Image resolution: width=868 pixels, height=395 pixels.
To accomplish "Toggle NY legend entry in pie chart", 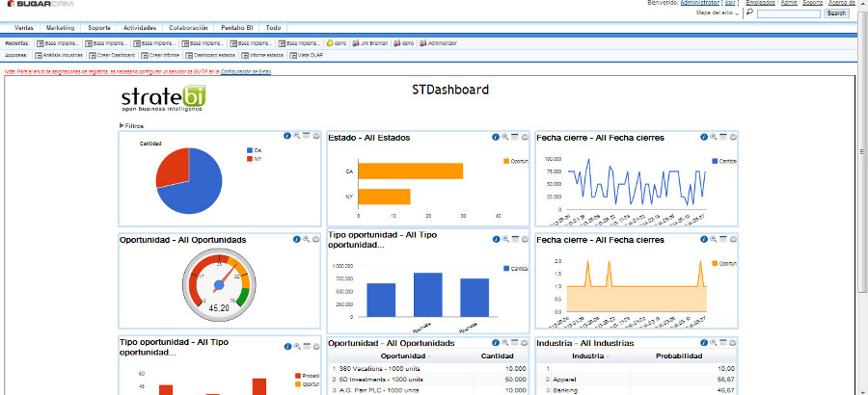I will coord(258,159).
